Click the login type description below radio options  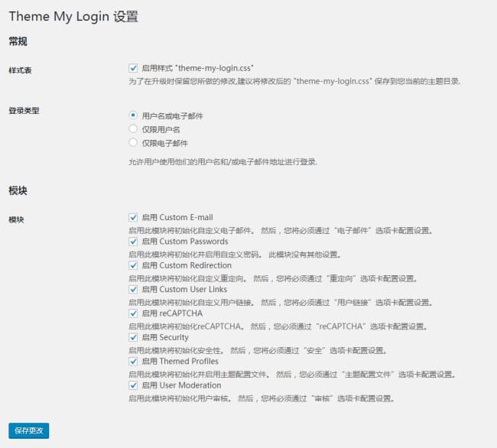(223, 162)
